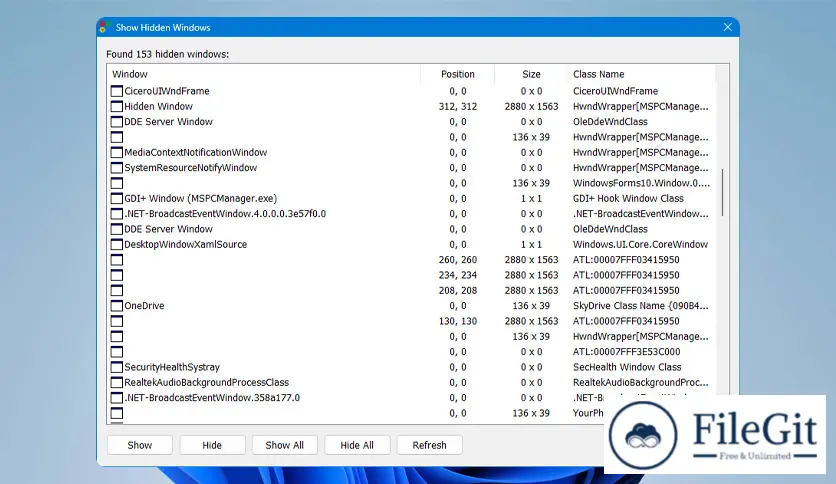
Task: Click the SkyDrive Class Name cell
Action: pos(640,306)
